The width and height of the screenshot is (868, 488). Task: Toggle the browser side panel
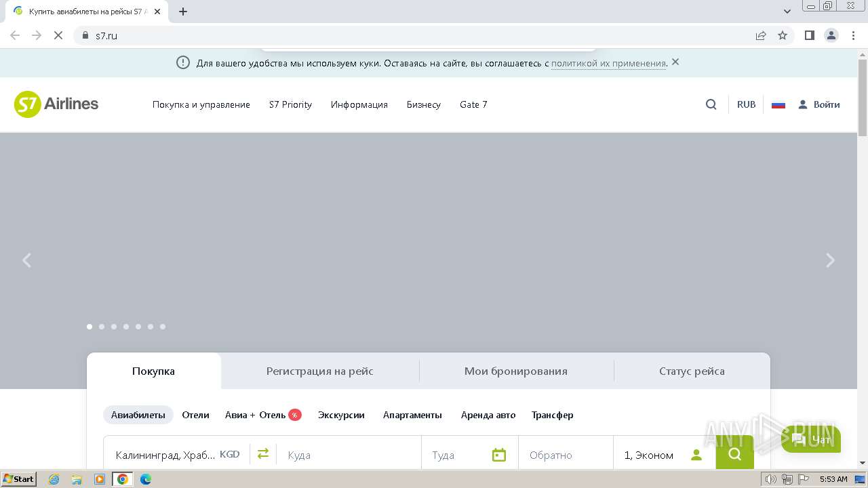(x=809, y=35)
